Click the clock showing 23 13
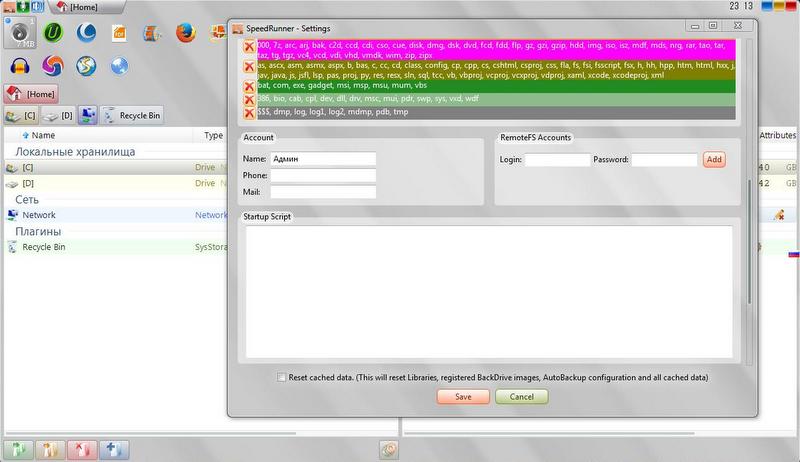 [741, 6]
